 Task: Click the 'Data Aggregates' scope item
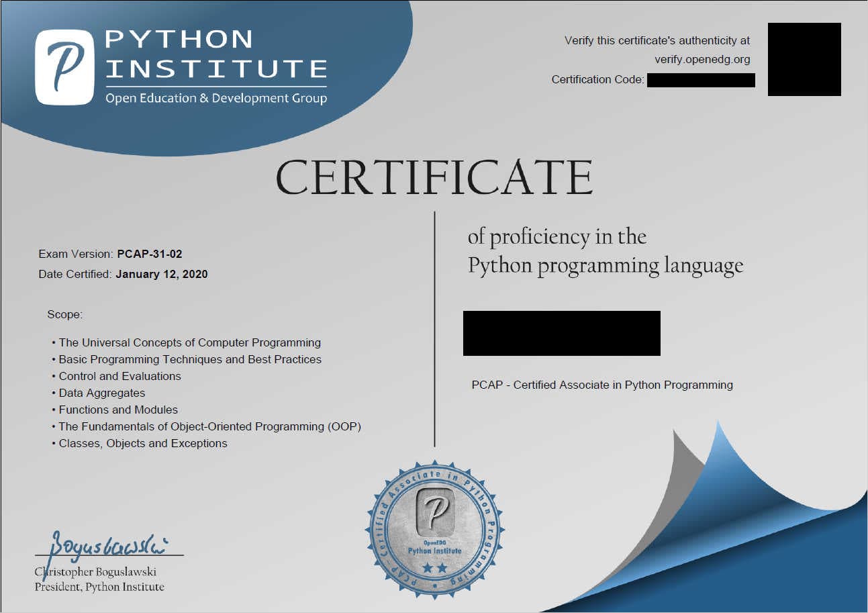(x=102, y=393)
